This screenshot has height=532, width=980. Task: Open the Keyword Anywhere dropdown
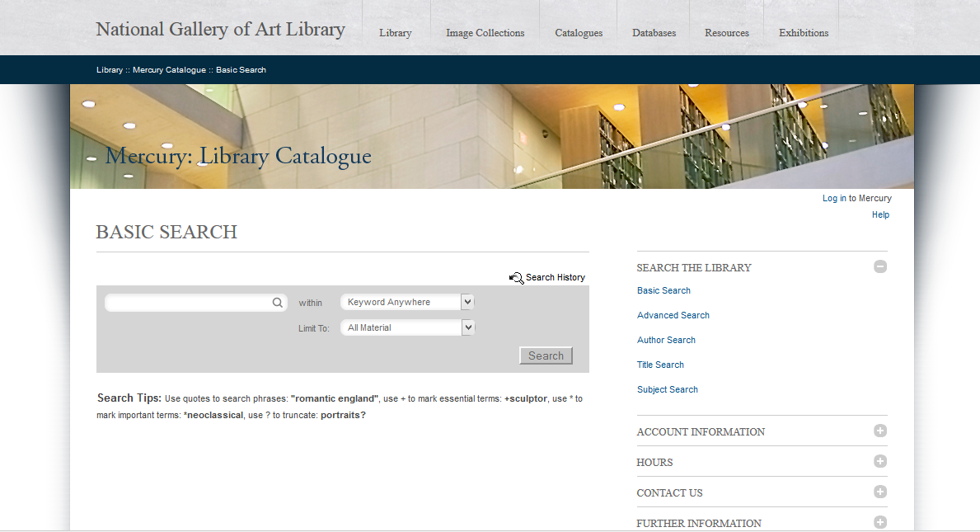[407, 302]
